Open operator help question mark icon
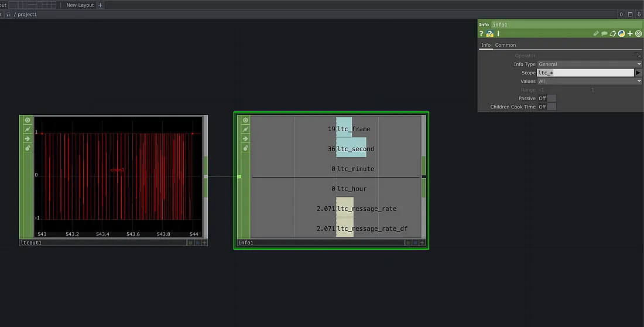This screenshot has width=644, height=327. coord(481,34)
